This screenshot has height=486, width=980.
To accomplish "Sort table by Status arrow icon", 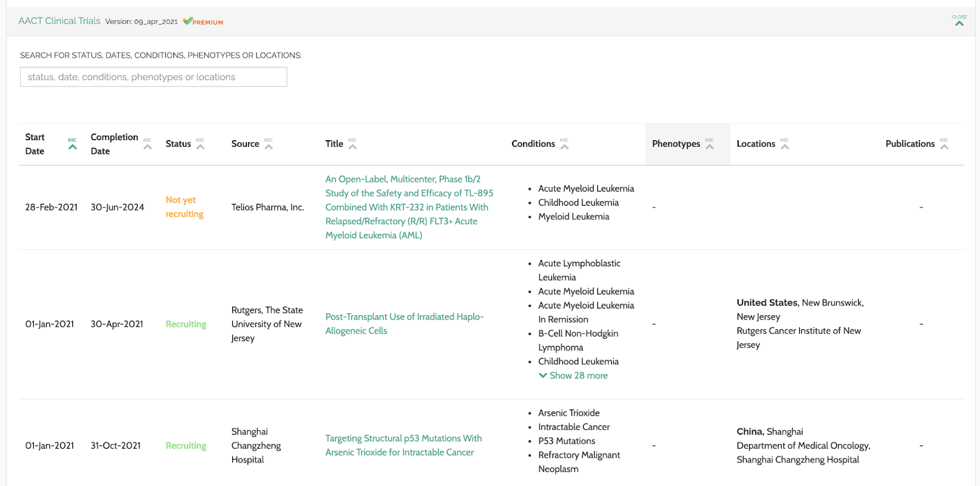I will click(200, 146).
